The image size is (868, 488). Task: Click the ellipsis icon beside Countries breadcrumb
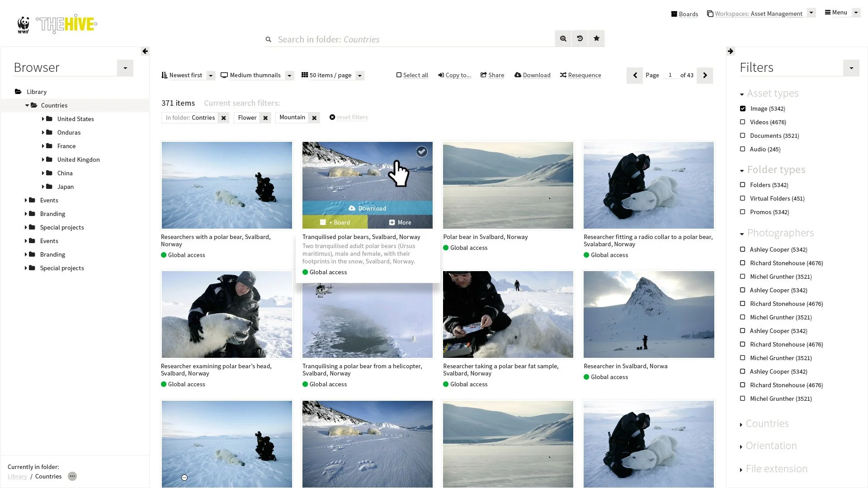click(x=72, y=476)
